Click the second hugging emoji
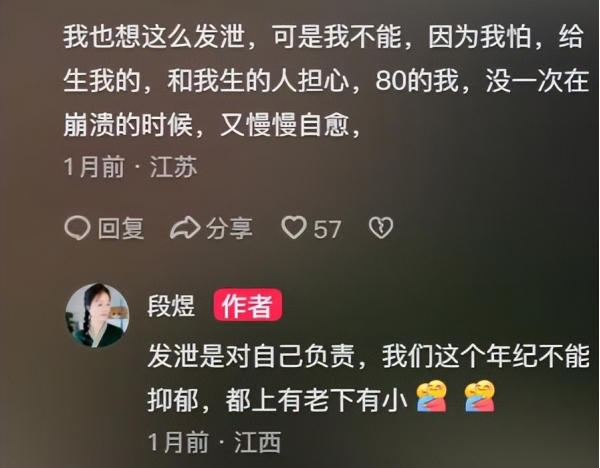600x468 pixels. point(480,396)
